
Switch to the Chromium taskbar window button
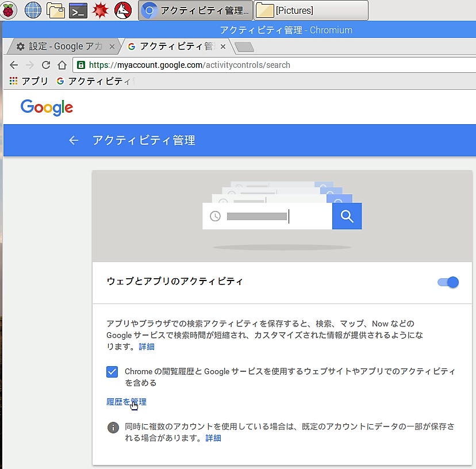[195, 10]
